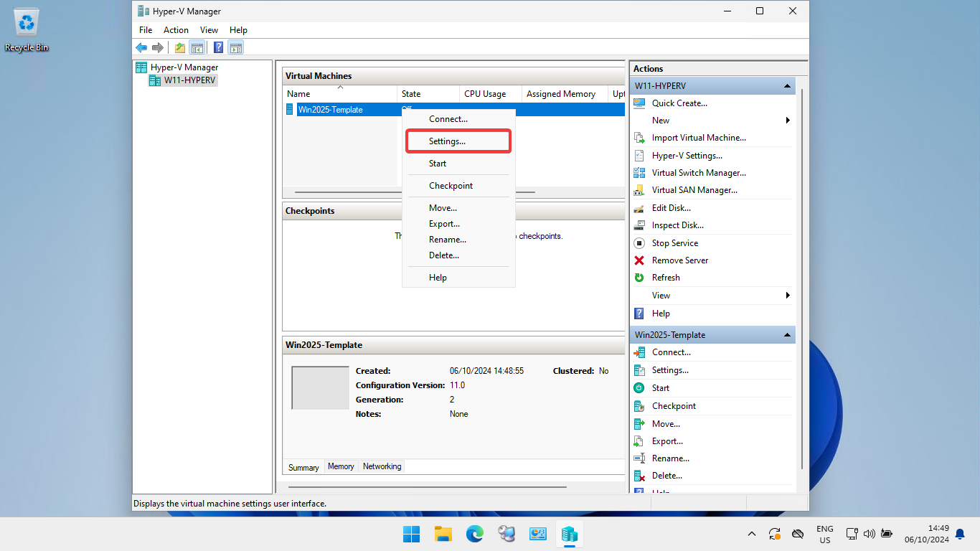
Task: Click the Import Virtual Machine icon
Action: [x=639, y=138]
